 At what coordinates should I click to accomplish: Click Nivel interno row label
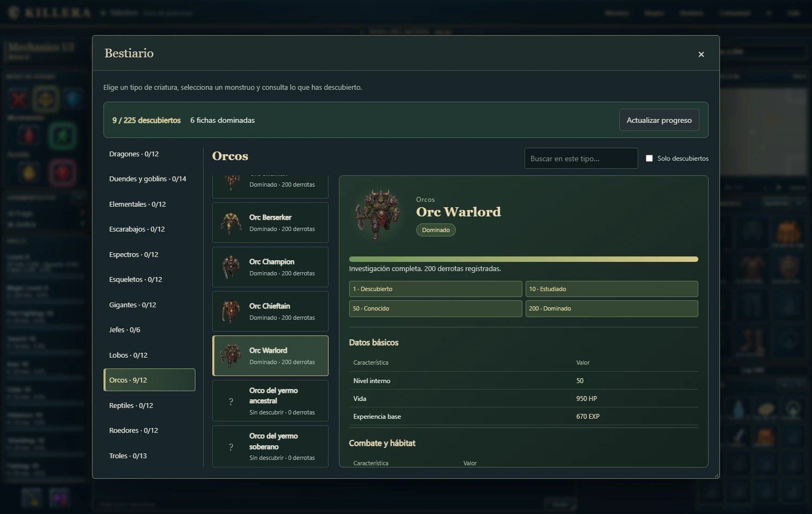372,380
